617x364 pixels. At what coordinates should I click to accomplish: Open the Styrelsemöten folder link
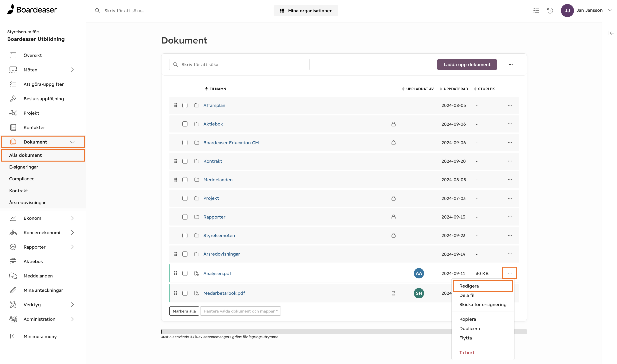pos(219,235)
